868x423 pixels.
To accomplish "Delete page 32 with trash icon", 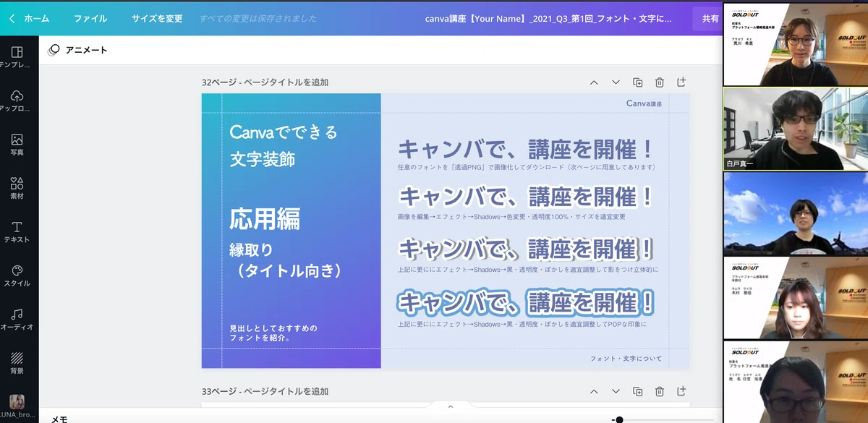I will (x=660, y=82).
